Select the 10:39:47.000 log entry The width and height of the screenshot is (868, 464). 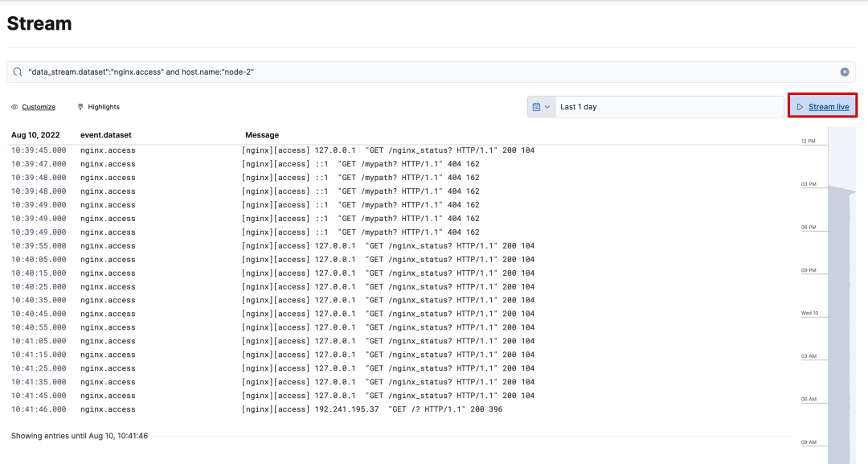click(400, 164)
